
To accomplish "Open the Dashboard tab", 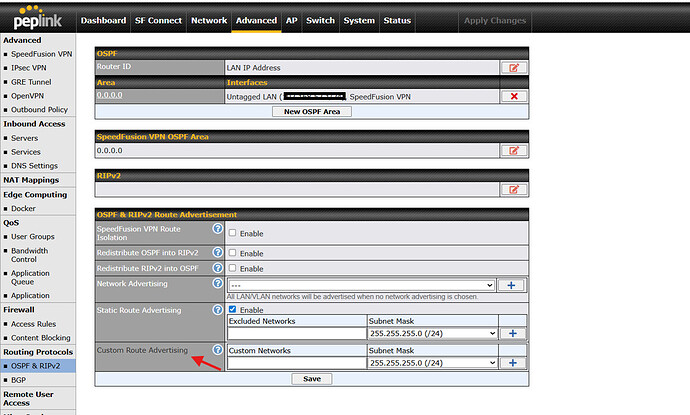I will [x=103, y=20].
